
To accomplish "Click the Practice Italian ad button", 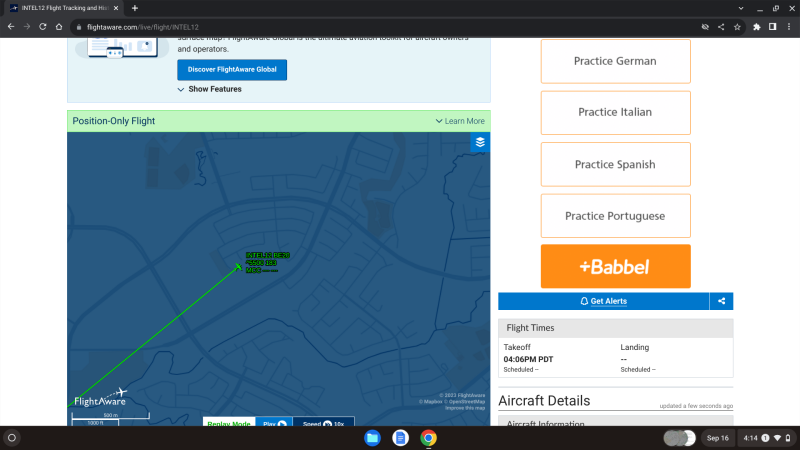I will click(615, 112).
